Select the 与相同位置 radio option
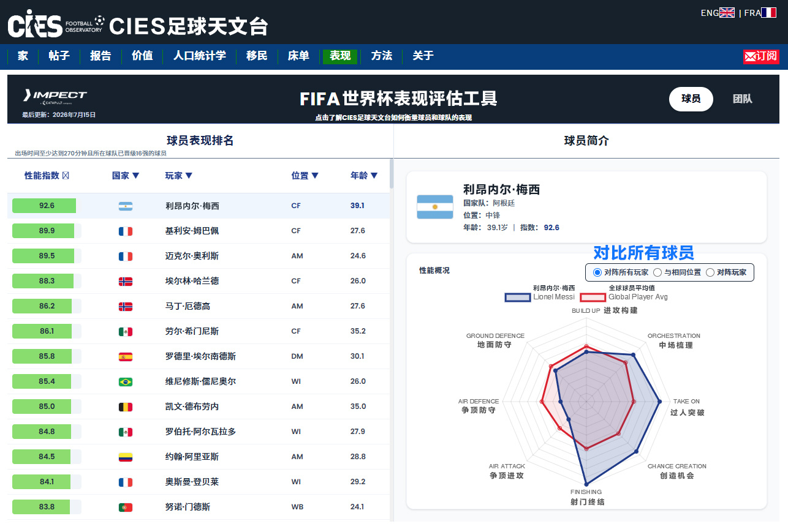 point(657,272)
